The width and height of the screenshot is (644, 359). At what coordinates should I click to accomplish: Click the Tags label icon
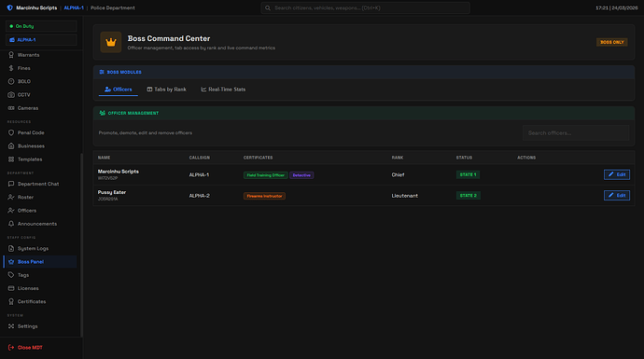coord(11,275)
